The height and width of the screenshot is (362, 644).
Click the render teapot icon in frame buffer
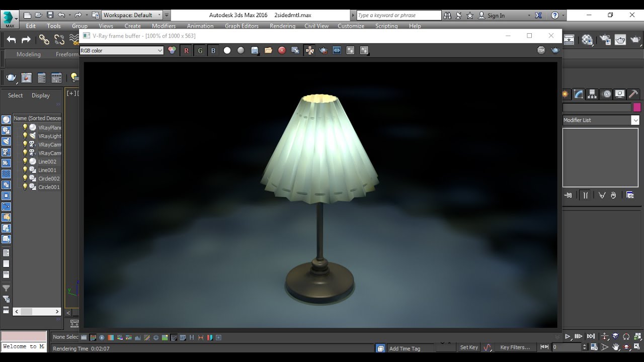point(555,50)
